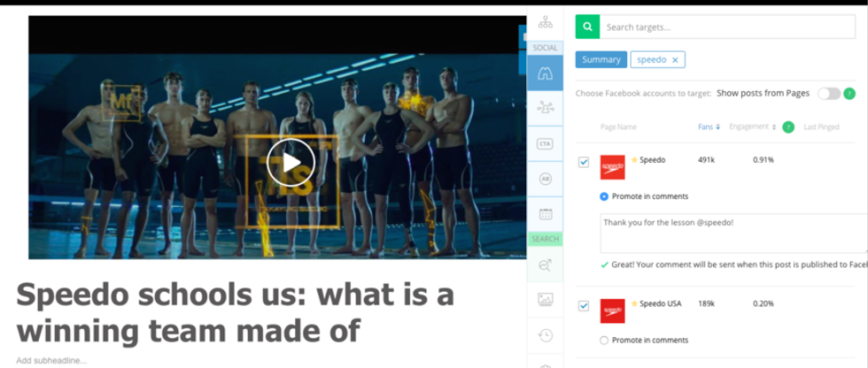Click the Search targets input field

click(727, 27)
